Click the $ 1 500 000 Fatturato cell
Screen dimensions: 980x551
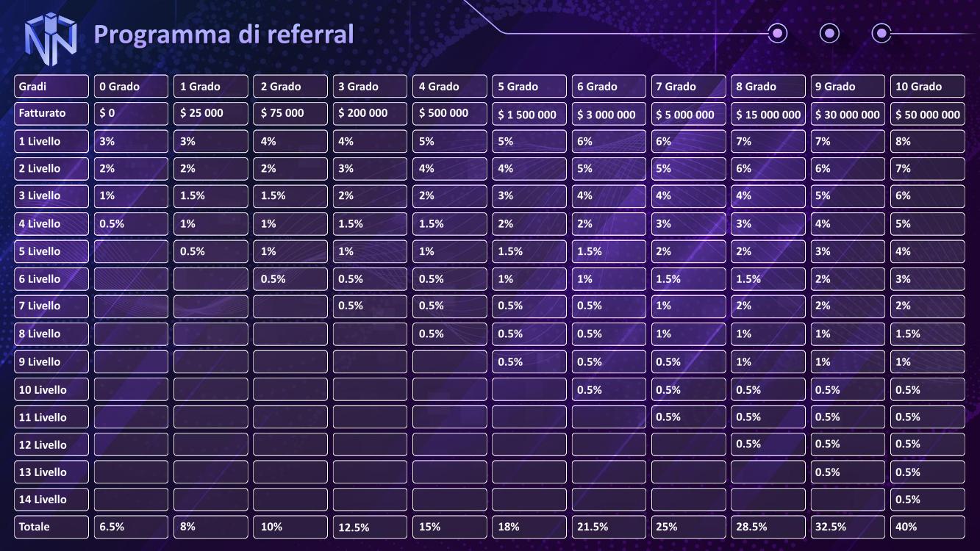[x=529, y=114]
